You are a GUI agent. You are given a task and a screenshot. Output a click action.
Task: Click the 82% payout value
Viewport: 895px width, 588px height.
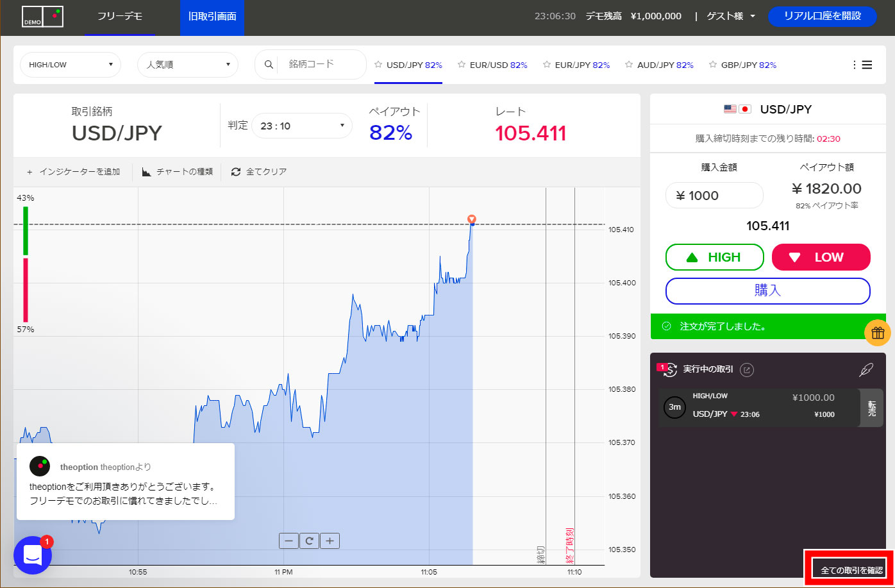pos(390,133)
